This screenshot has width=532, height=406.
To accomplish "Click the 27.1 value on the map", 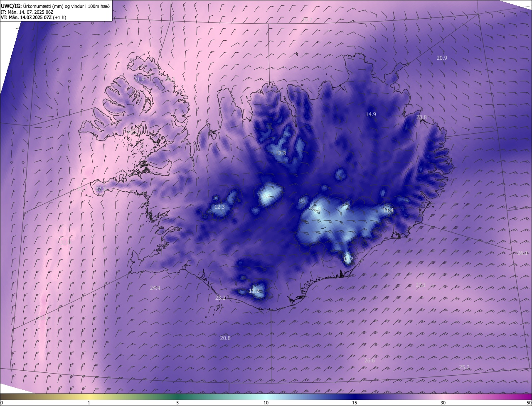I will [x=421, y=285].
